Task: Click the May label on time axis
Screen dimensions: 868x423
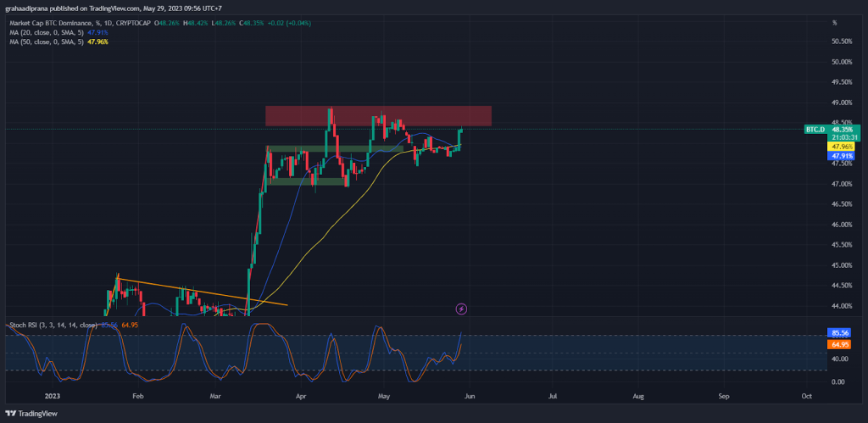Action: tap(384, 397)
